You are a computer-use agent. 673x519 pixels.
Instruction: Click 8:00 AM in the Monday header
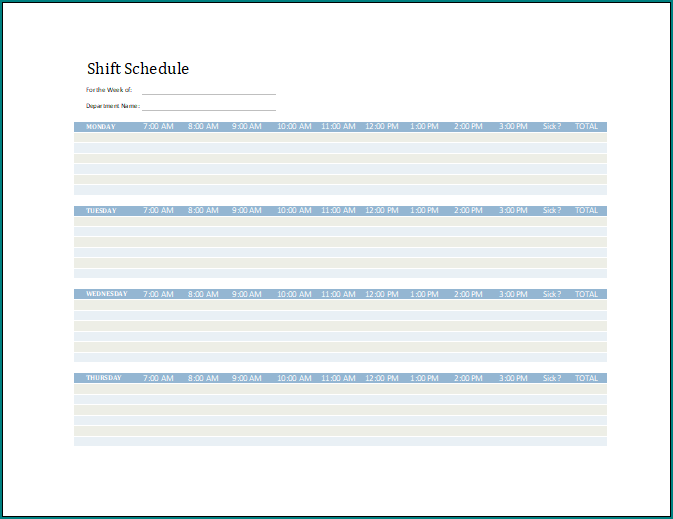203,126
